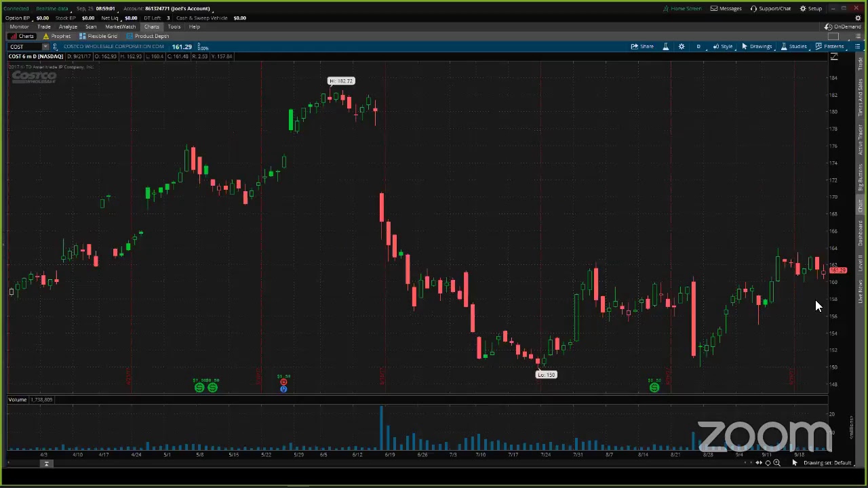
Task: Open the flask icon next to Share
Action: point(665,47)
